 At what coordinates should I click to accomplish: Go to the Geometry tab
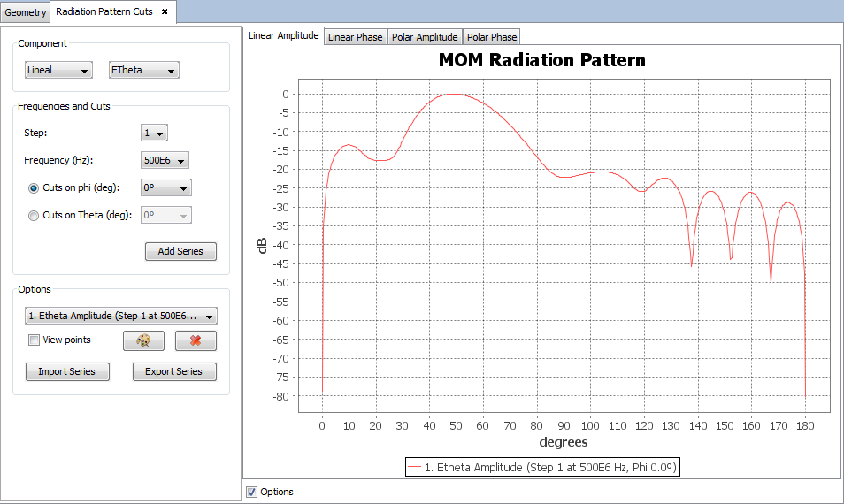tap(26, 12)
